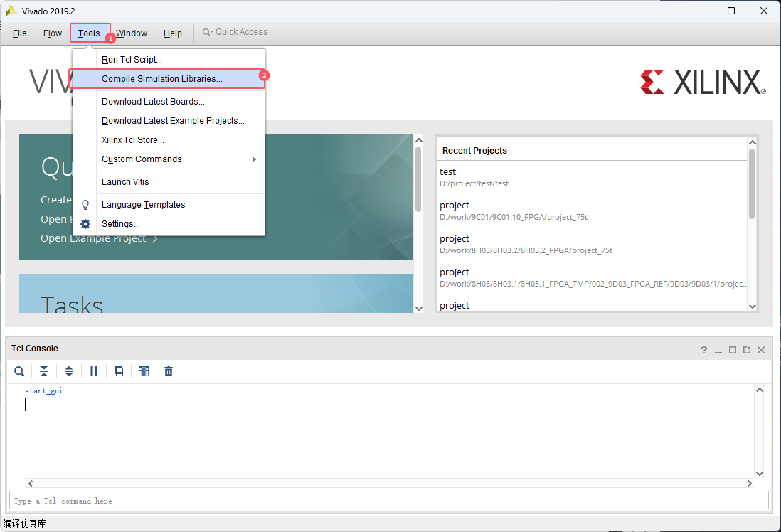Viewport: 781px width, 532px height.
Task: Open Tcl Console help question mark
Action: click(703, 350)
